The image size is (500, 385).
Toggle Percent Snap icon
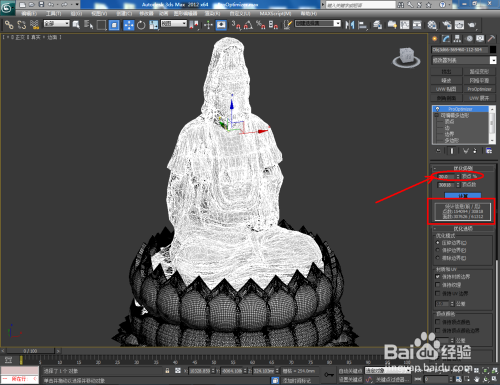261,25
